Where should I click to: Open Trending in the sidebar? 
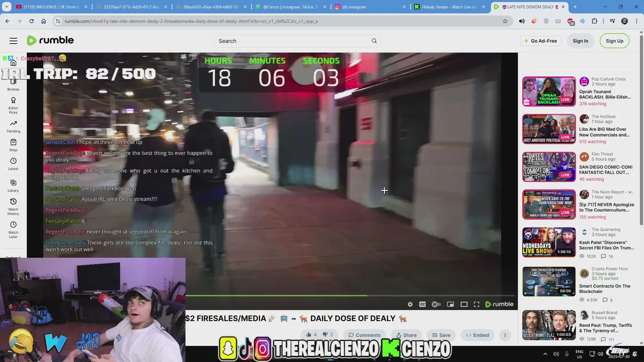tap(13, 127)
